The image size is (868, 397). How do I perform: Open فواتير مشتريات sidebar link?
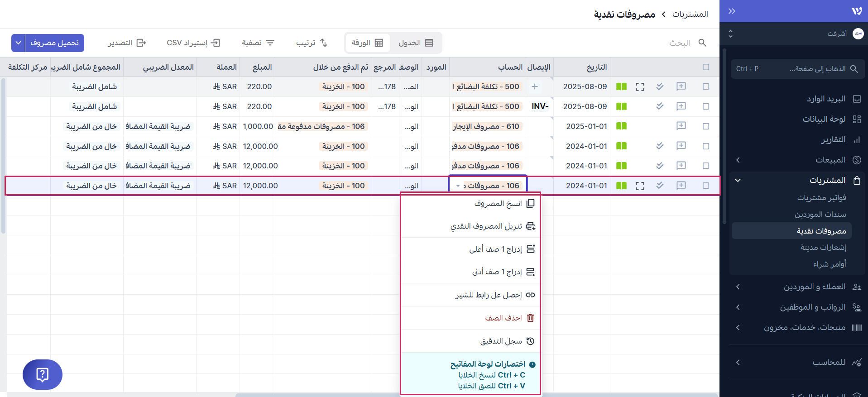(821, 198)
